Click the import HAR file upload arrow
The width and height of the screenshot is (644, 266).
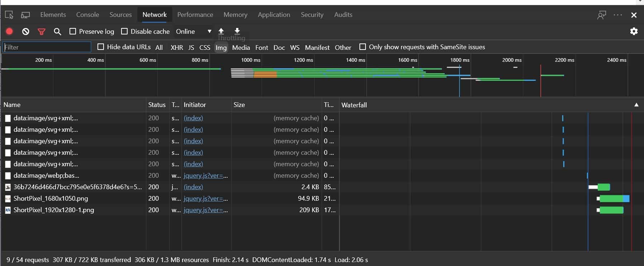[221, 31]
